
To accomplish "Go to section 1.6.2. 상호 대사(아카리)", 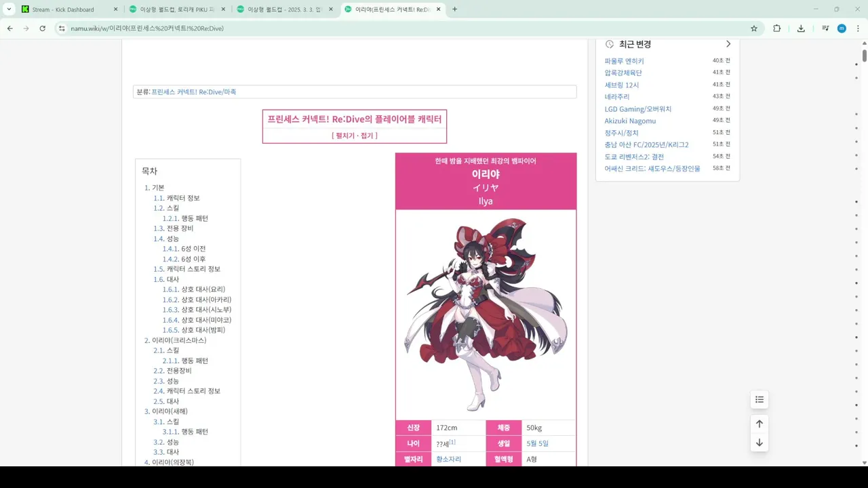I will pyautogui.click(x=197, y=300).
